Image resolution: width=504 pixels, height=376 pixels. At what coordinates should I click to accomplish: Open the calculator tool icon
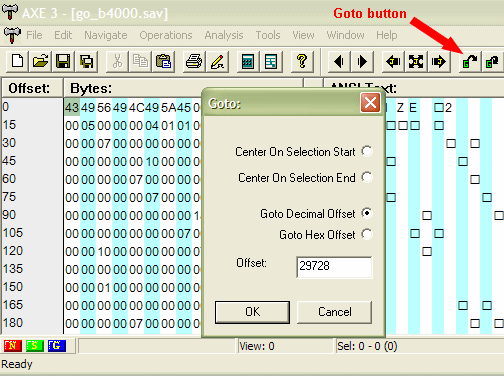pyautogui.click(x=248, y=62)
